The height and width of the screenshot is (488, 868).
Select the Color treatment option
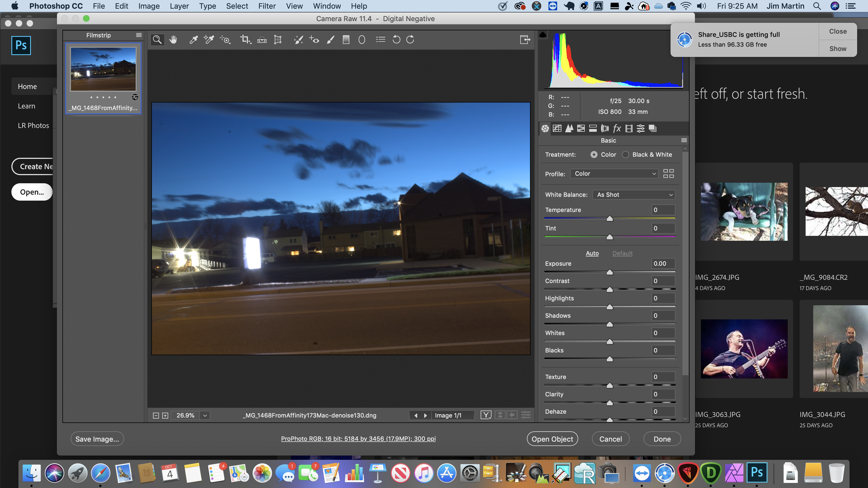pyautogui.click(x=595, y=155)
